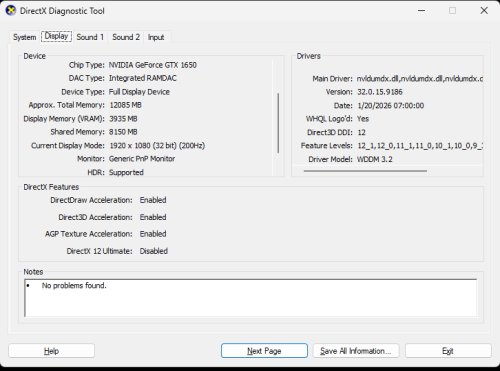Click the Direct3D DDI value 12
The width and height of the screenshot is (500, 371).
pos(361,132)
